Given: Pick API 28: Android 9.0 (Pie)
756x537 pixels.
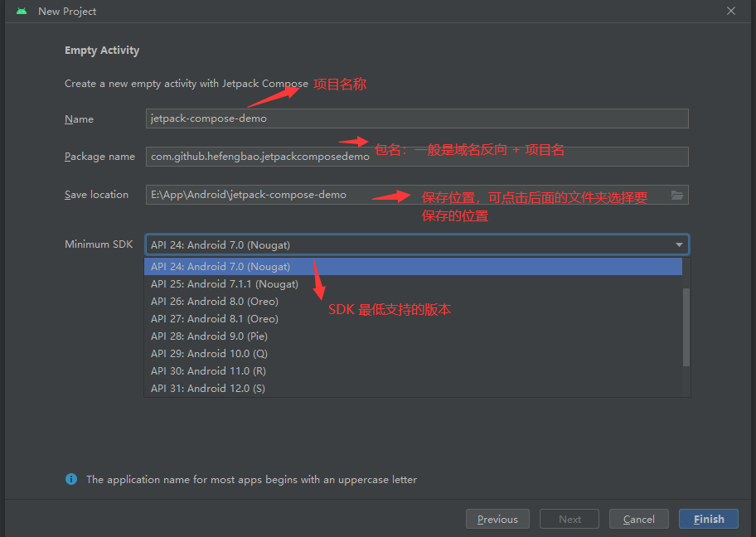Looking at the screenshot, I should click(413, 336).
